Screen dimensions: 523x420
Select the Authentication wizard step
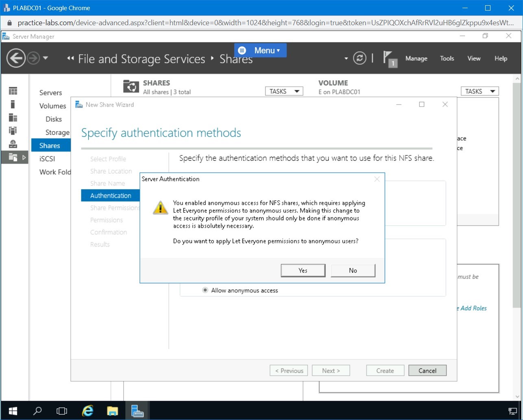pyautogui.click(x=110, y=196)
